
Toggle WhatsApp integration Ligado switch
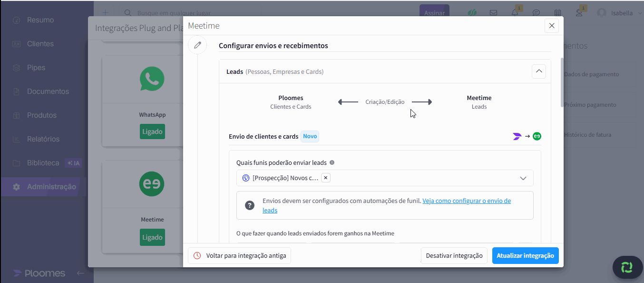click(x=152, y=131)
